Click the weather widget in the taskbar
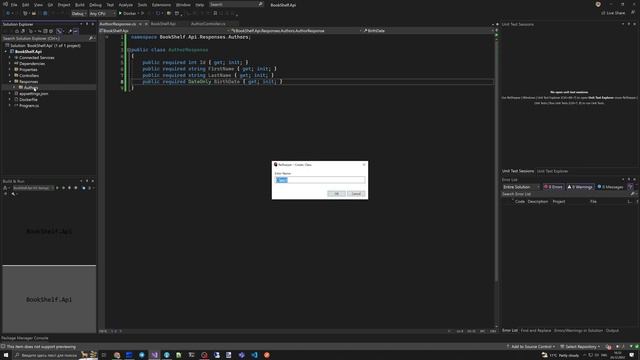This screenshot has width=640, height=360. 561,355
